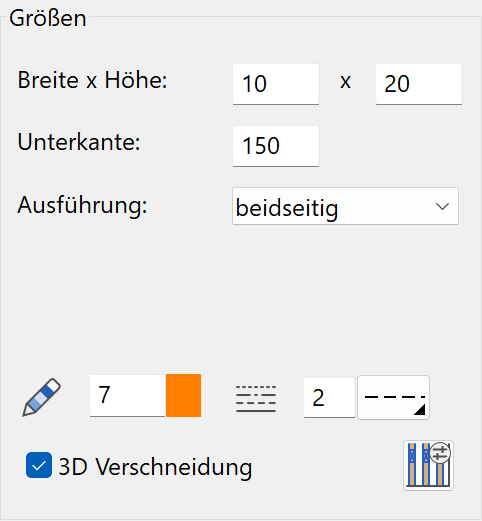The width and height of the screenshot is (482, 521).
Task: Click the x separator between size fields
Action: coord(346,82)
